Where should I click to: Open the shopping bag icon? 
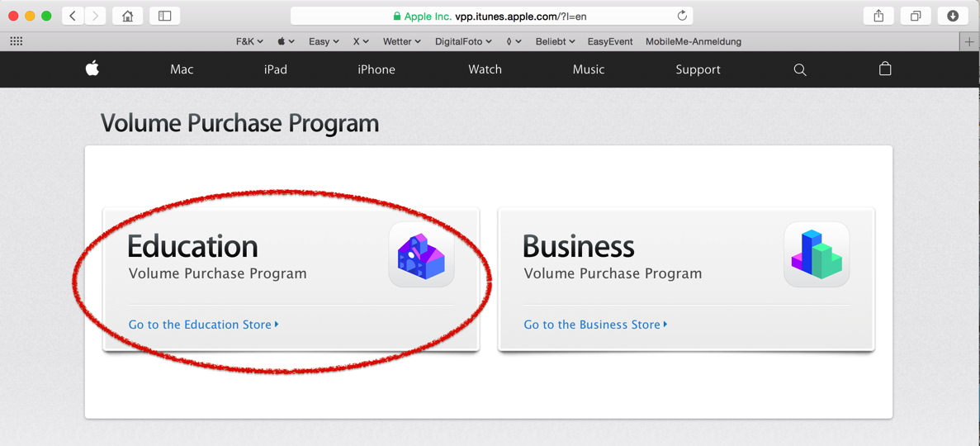885,69
